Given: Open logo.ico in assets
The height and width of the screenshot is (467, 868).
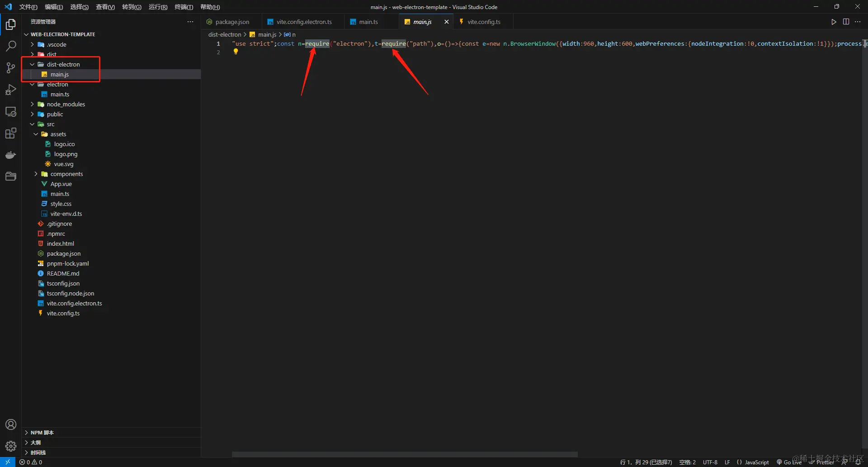Looking at the screenshot, I should point(111,144).
